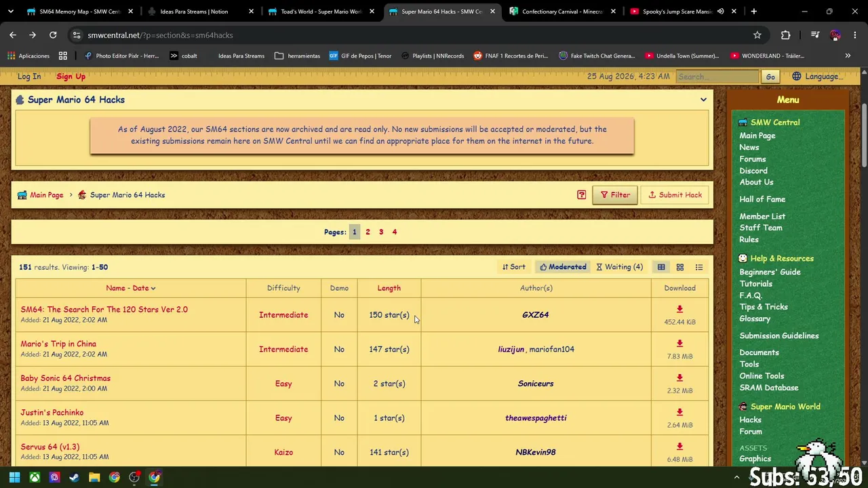Open the Chrome media controls icon

click(x=815, y=35)
